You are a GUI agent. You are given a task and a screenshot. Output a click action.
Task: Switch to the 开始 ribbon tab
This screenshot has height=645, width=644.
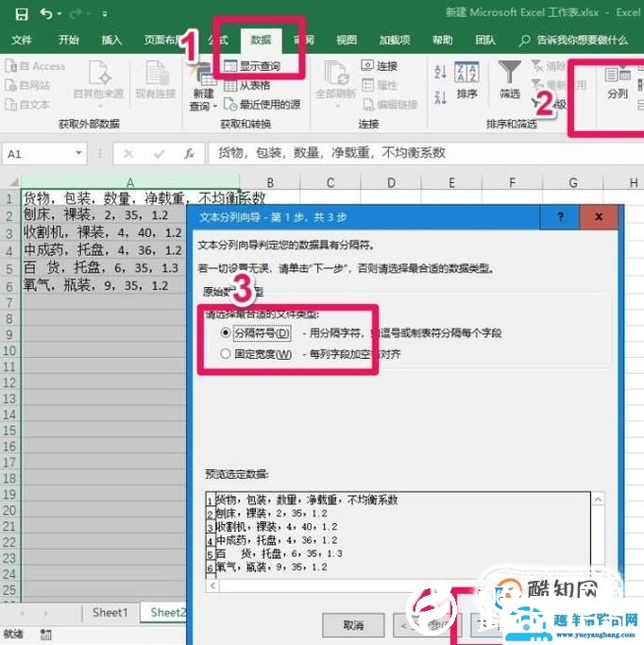(68, 40)
